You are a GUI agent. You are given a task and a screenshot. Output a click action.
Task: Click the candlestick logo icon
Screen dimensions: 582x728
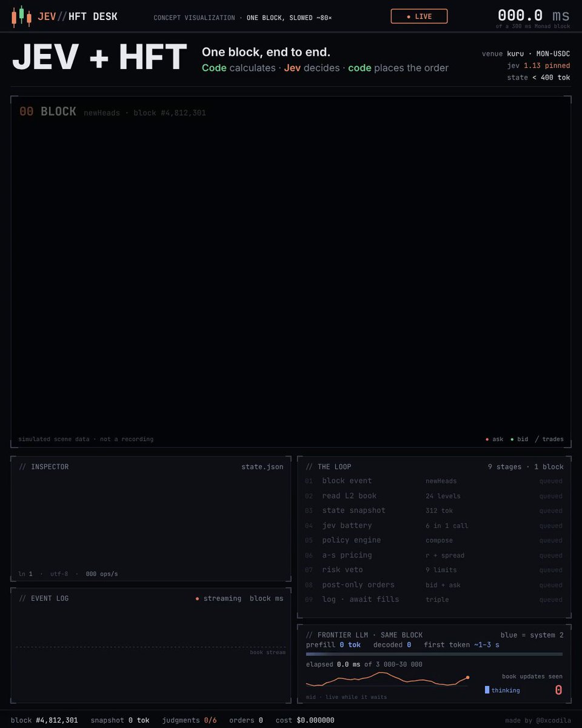pyautogui.click(x=21, y=16)
